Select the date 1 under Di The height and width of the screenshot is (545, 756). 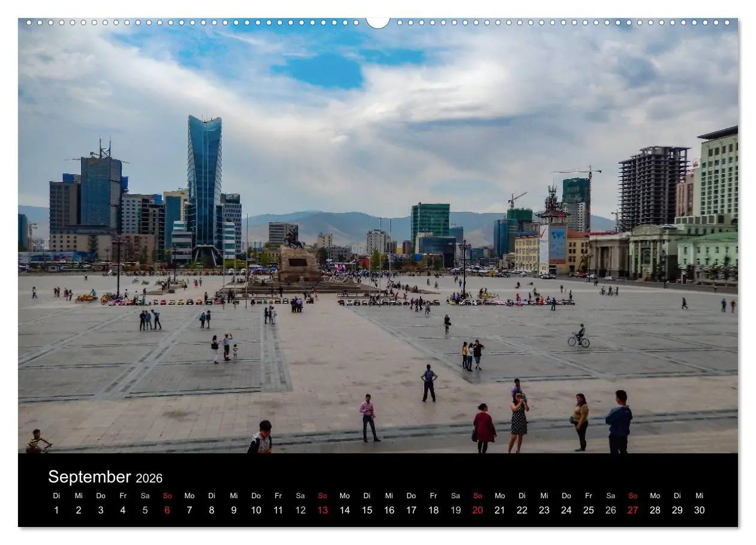point(57,510)
